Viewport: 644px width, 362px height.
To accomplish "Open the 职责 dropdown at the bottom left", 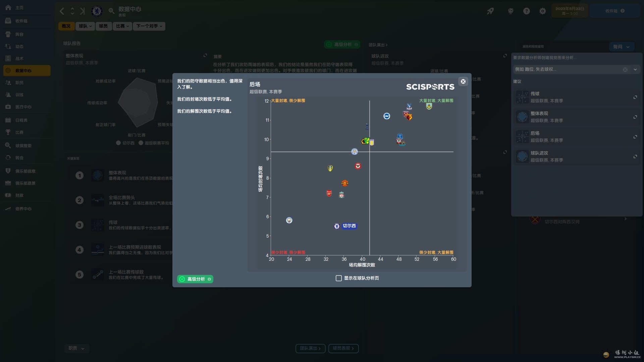I will (76, 348).
